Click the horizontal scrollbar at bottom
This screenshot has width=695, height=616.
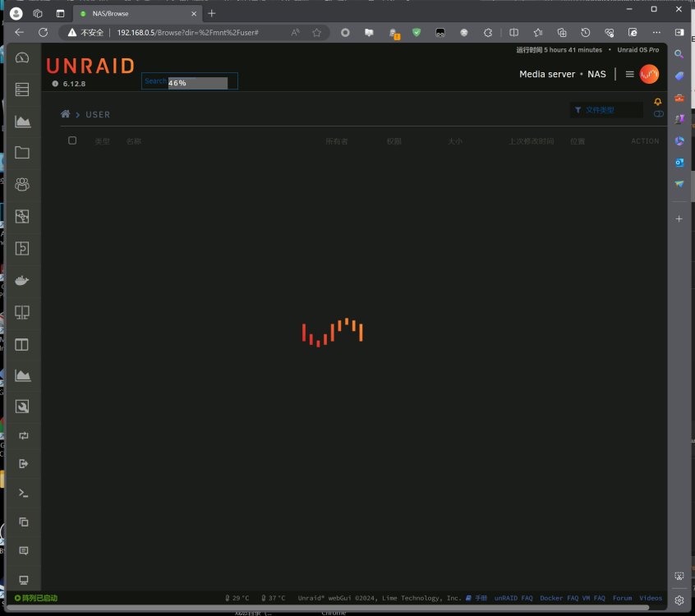328,609
